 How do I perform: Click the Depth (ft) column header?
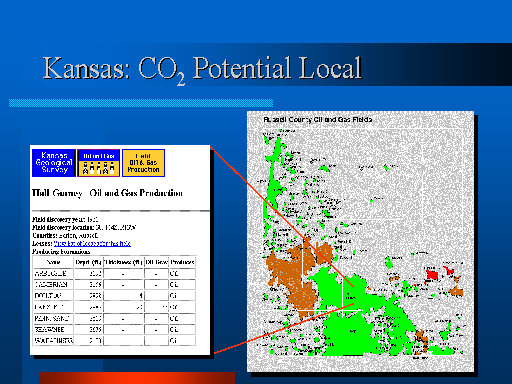point(88,262)
